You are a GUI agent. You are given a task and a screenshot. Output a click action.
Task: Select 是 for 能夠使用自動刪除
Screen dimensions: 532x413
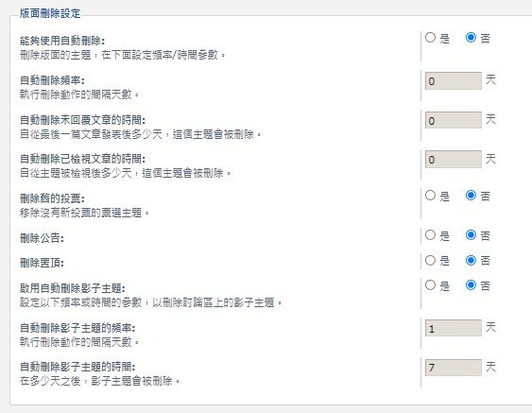coord(430,37)
